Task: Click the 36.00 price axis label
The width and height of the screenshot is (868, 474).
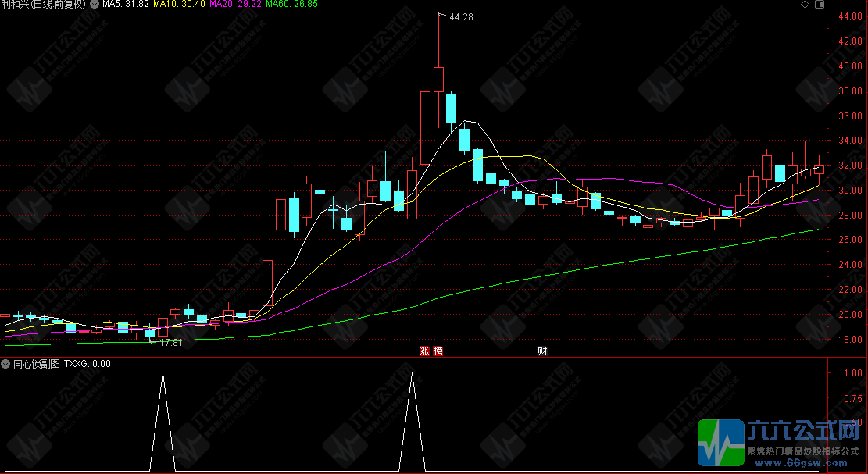Action: coord(851,116)
